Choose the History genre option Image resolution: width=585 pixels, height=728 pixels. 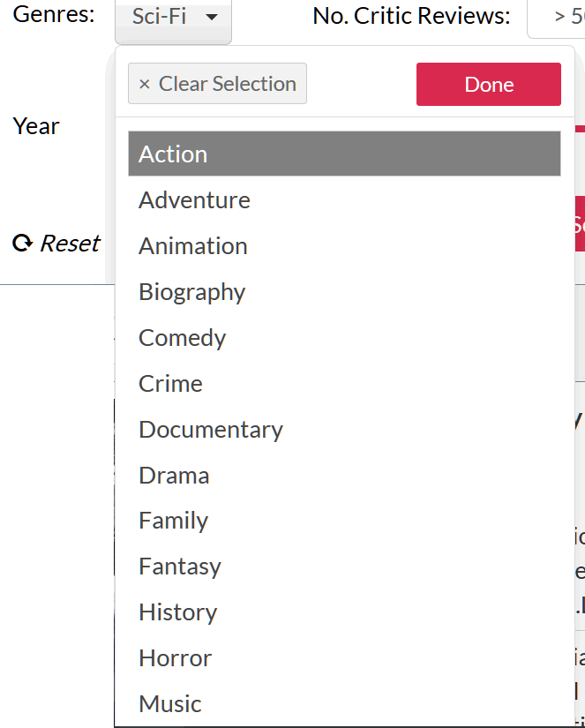(x=344, y=612)
